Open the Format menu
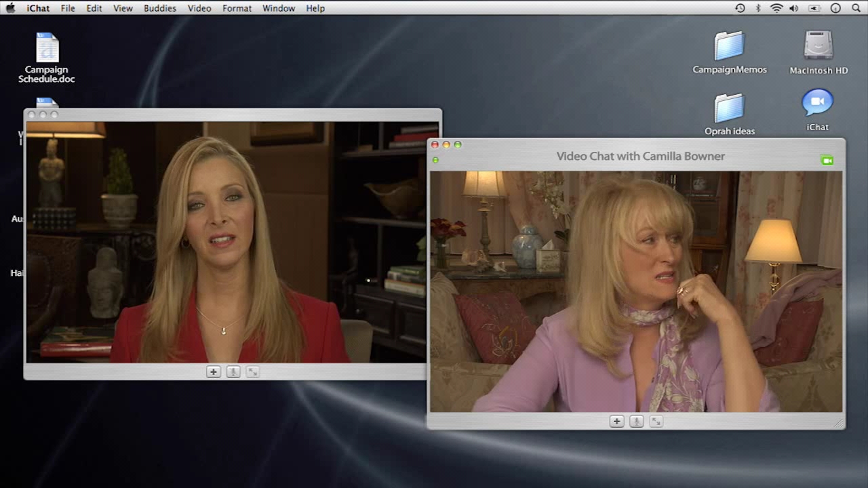868x488 pixels. pos(237,8)
